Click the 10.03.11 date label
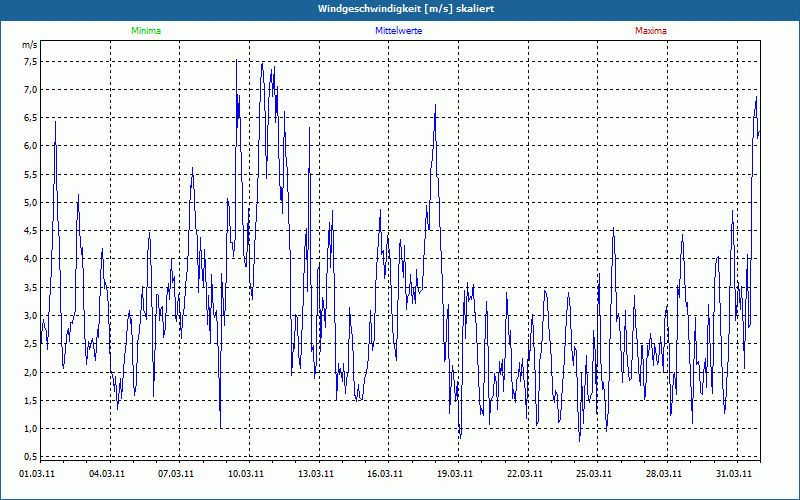The width and height of the screenshot is (800, 500). pyautogui.click(x=246, y=474)
